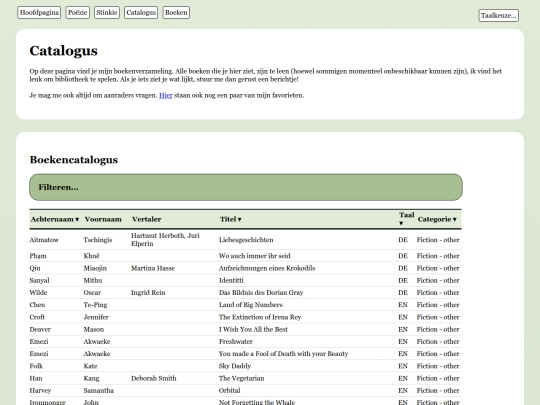Click title 'Land of Big Numbers'
This screenshot has height=405, width=540.
pyautogui.click(x=251, y=305)
